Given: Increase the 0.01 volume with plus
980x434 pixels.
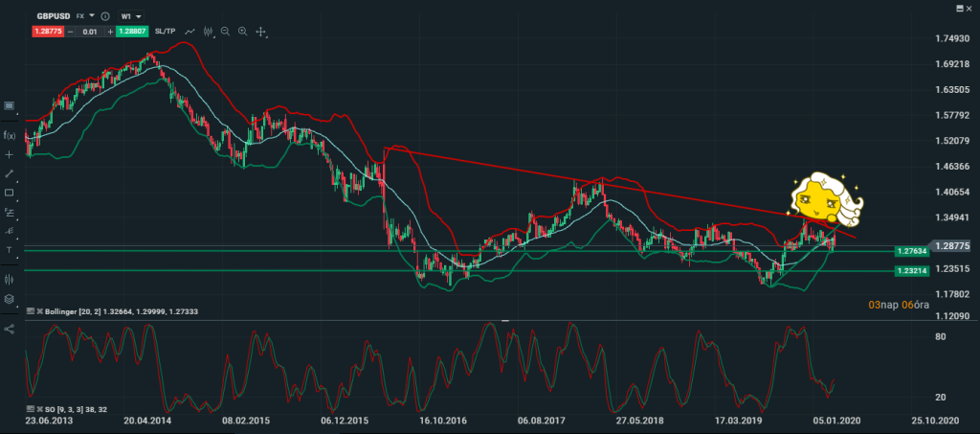Looking at the screenshot, I should (110, 32).
